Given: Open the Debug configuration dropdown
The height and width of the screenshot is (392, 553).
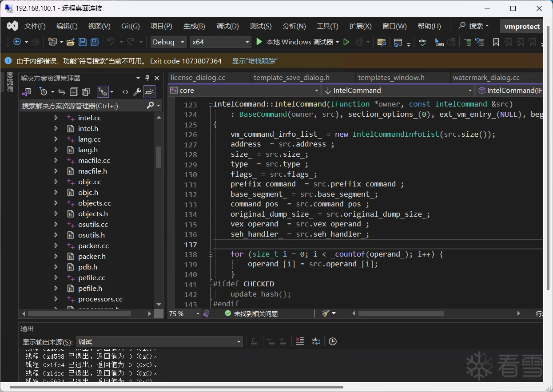Looking at the screenshot, I should 168,42.
